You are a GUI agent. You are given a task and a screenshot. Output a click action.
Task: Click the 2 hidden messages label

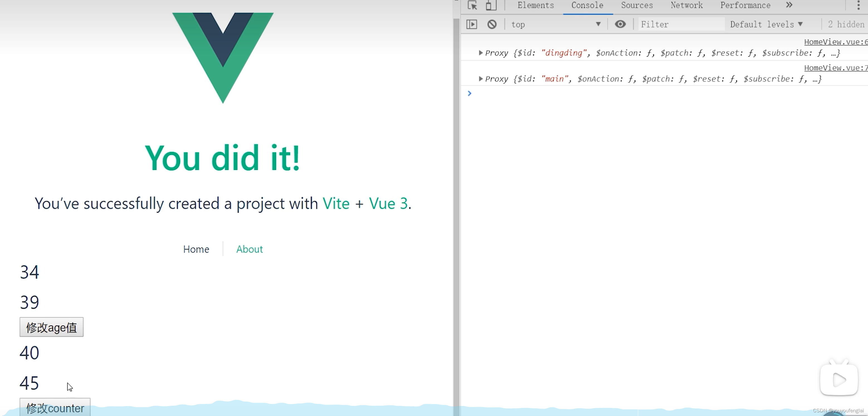coord(846,24)
